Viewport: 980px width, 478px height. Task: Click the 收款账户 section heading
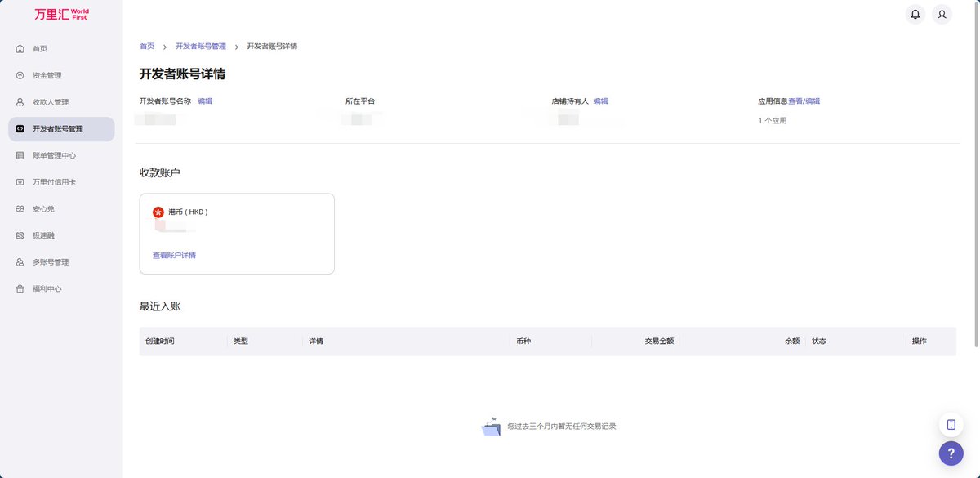pyautogui.click(x=159, y=173)
